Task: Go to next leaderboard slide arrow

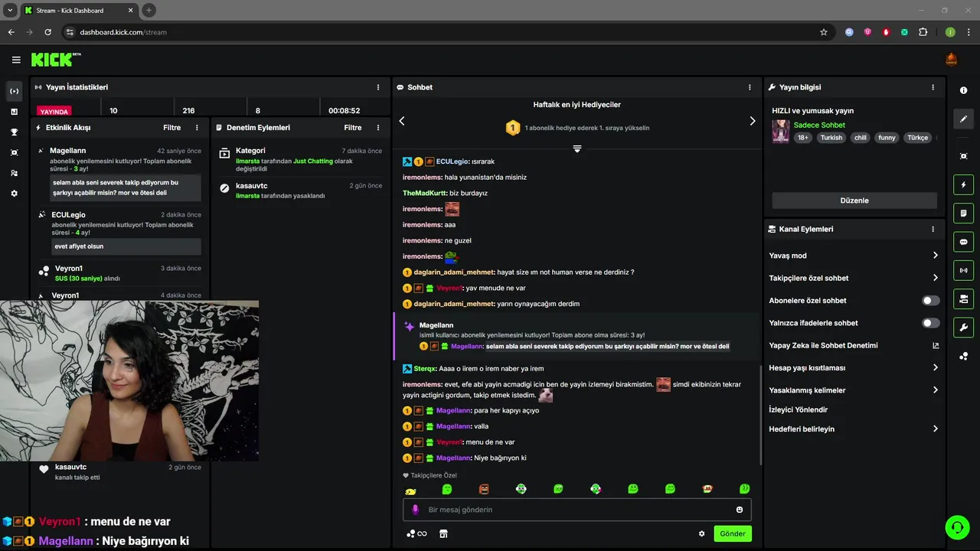Action: point(752,121)
